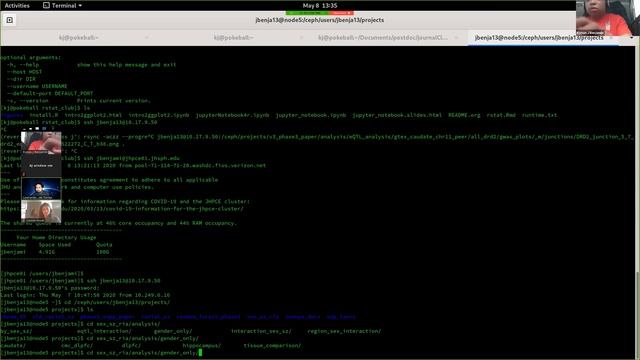This screenshot has width=640, height=360.
Task: Click the 'region_sex_interaction/' directory
Action: (x=344, y=331)
